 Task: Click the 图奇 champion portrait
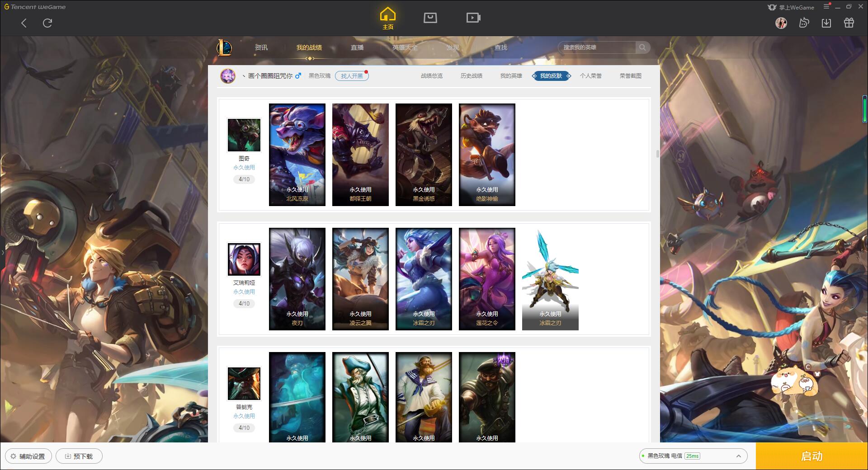244,135
